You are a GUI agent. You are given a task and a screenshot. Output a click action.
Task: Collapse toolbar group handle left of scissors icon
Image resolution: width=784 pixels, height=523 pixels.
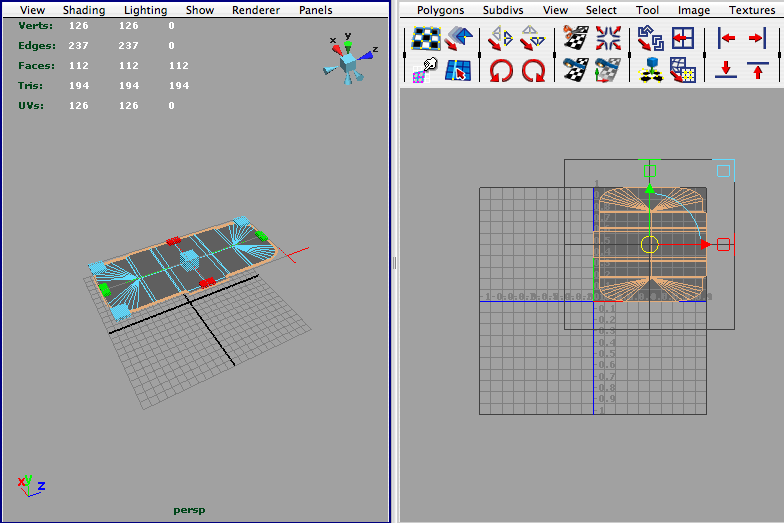point(554,54)
